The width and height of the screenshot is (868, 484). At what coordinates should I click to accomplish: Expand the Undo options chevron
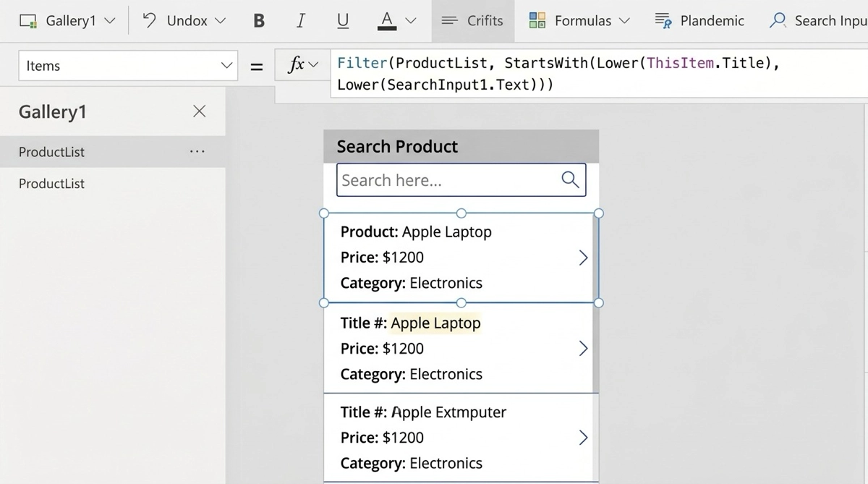pyautogui.click(x=221, y=21)
